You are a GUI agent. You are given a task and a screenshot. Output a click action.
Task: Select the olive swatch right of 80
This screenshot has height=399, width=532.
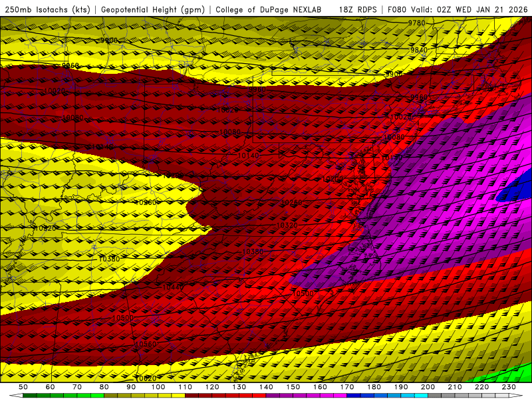(110, 396)
